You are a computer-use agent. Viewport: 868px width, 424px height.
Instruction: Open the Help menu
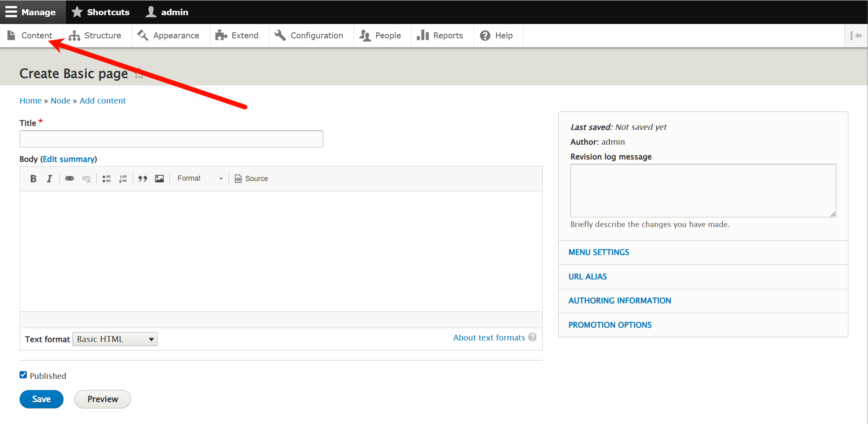click(498, 36)
